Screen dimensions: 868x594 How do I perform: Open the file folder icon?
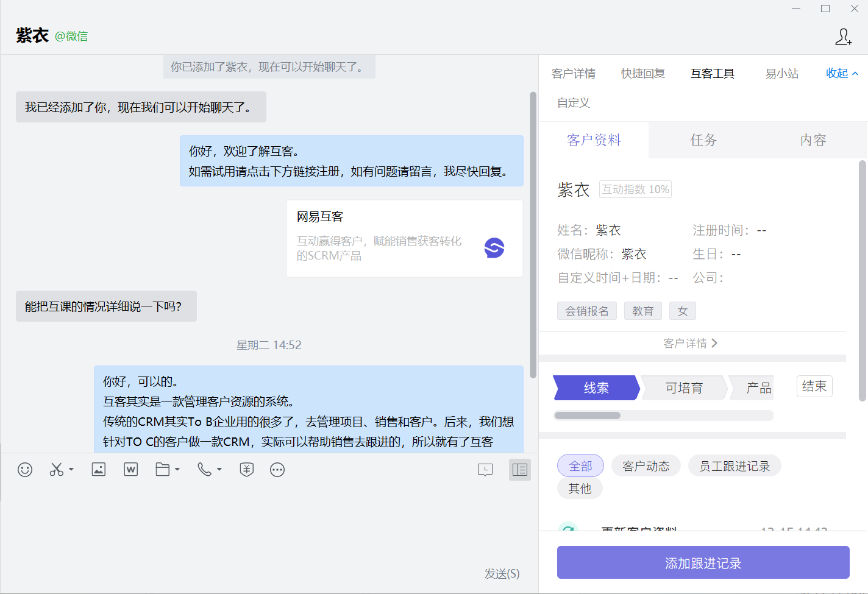[163, 470]
